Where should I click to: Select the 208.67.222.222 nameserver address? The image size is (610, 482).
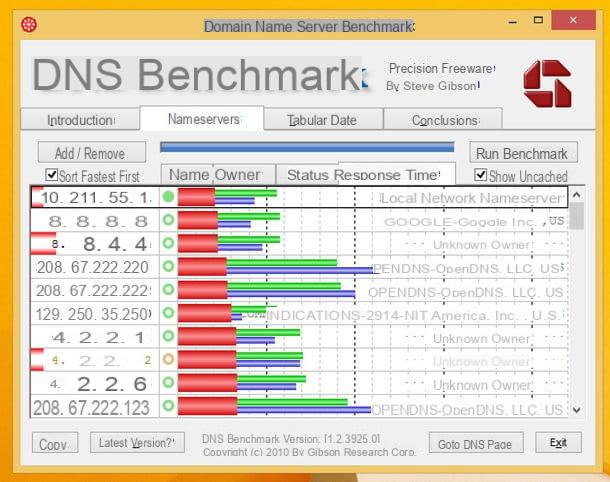tap(93, 291)
